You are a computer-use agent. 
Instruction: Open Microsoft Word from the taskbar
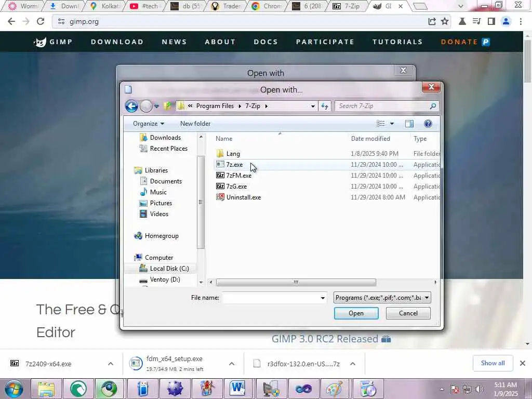[237, 389]
